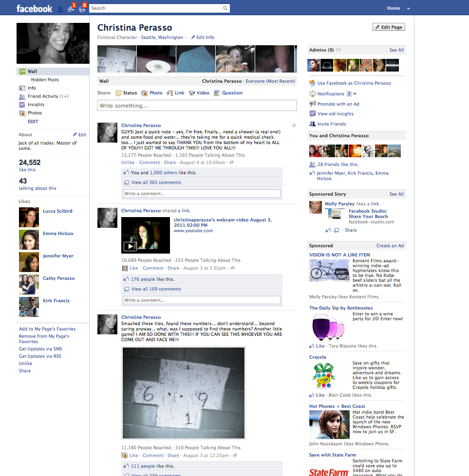Click Unlike on the August 4 post
469x476 pixels.
(x=128, y=163)
